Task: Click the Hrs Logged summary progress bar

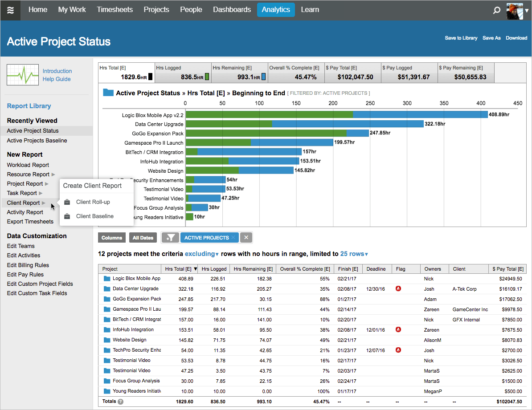Action: tap(207, 76)
